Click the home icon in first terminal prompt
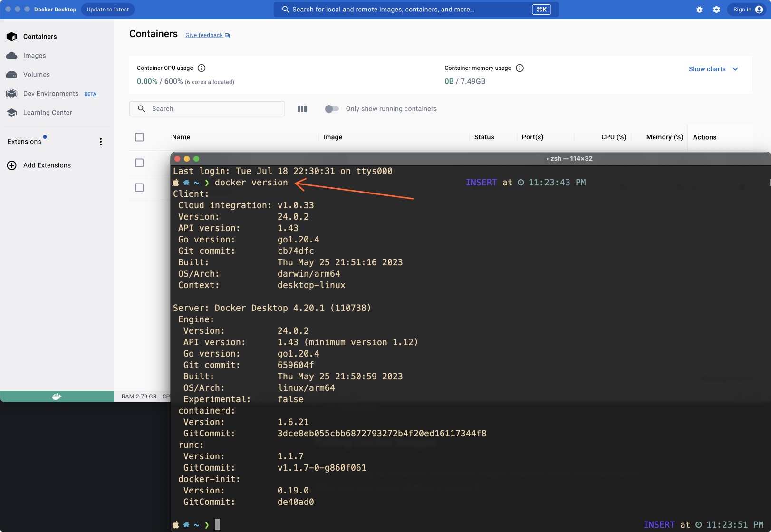This screenshot has width=771, height=532. tap(186, 183)
